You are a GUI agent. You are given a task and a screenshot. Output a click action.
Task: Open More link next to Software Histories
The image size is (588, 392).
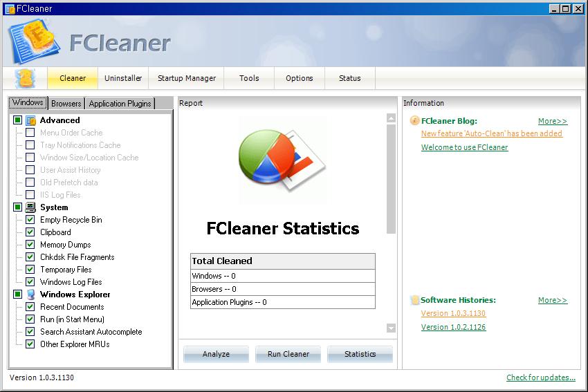coord(553,300)
